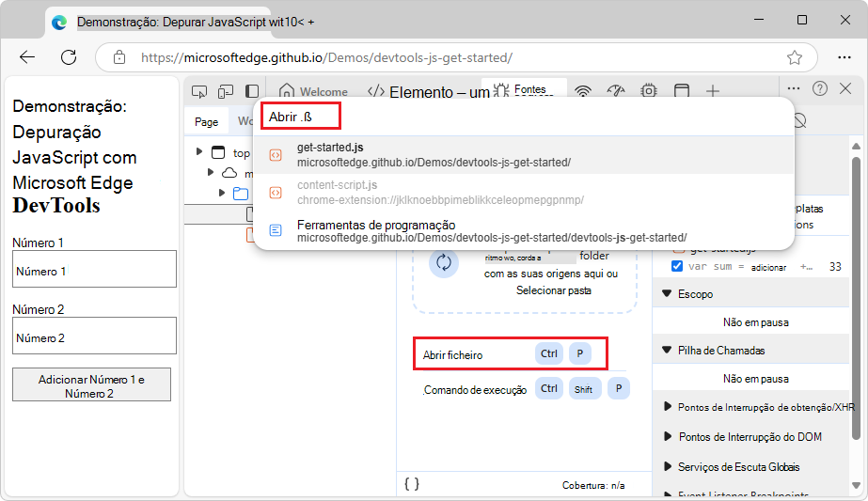
Task: Reload the page with refresh icon
Action: point(69,57)
